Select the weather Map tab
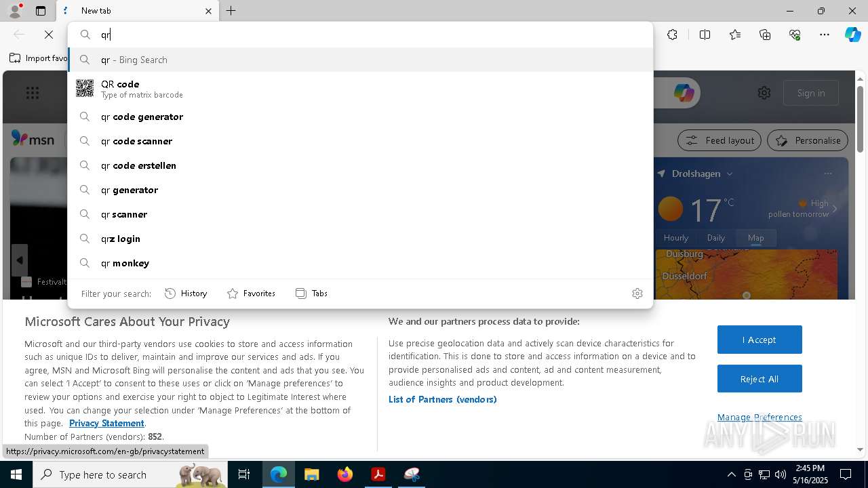Viewport: 868px width, 488px height. (755, 238)
